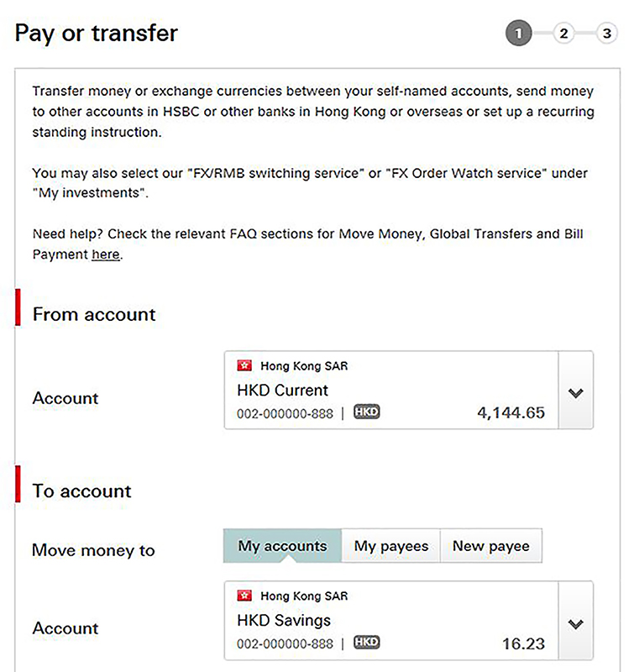Viewport: 634px width, 672px height.
Task: Enable the New payee option
Action: pos(491,545)
